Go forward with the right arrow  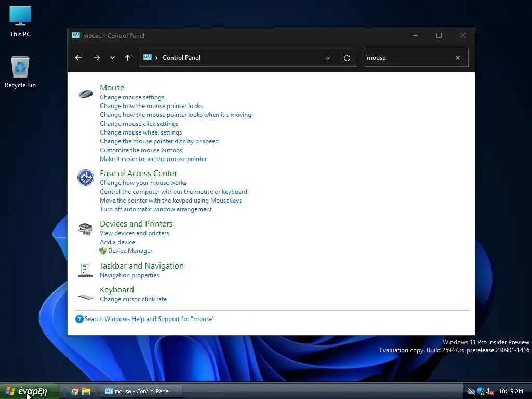[x=97, y=58]
